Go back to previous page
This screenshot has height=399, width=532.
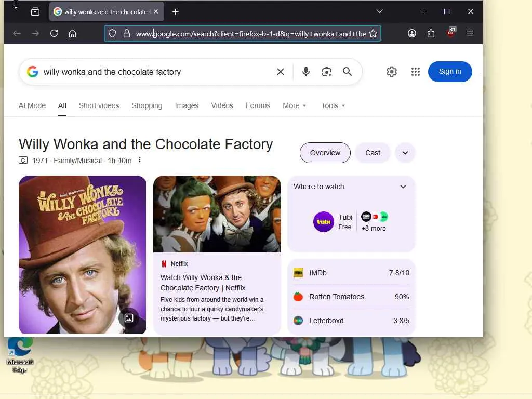[17, 34]
